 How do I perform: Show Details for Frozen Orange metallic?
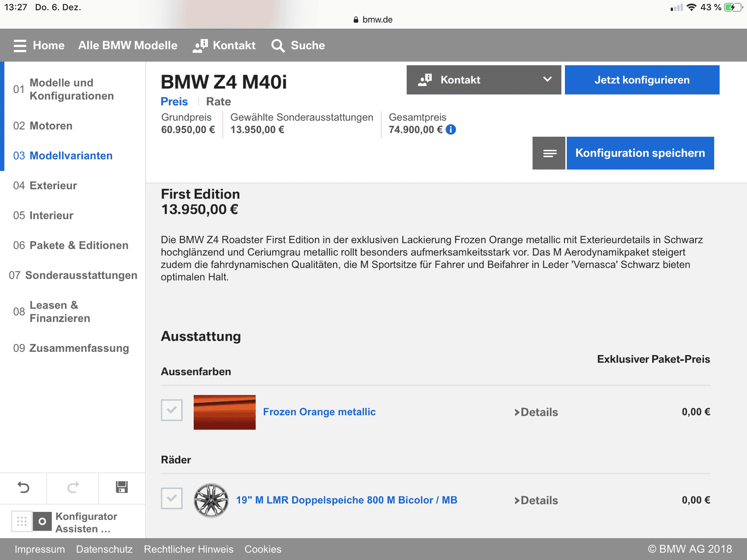(x=536, y=412)
